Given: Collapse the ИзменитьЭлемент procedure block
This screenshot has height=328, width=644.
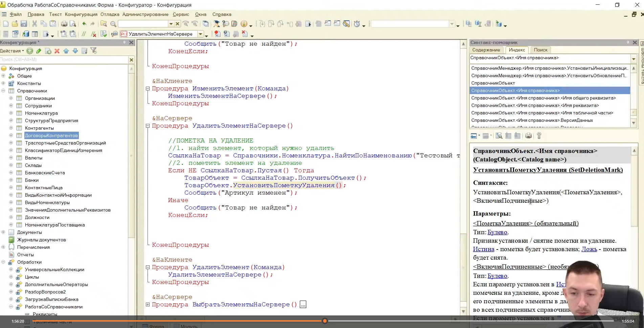Looking at the screenshot, I should click(148, 89).
